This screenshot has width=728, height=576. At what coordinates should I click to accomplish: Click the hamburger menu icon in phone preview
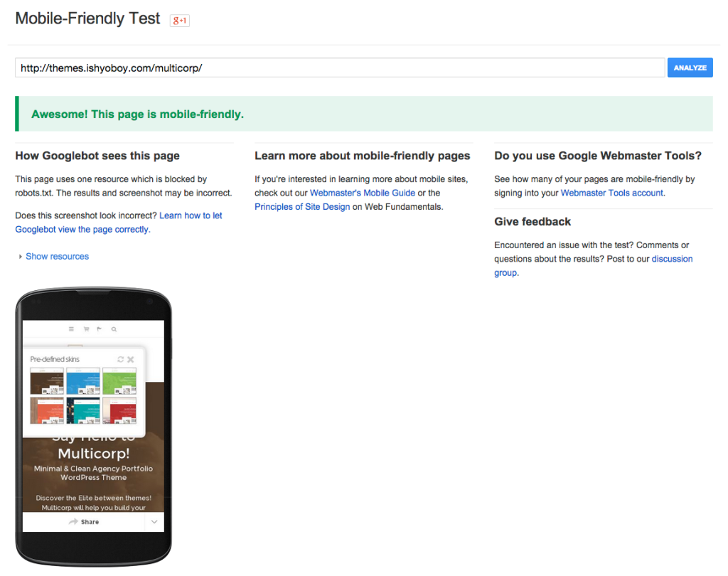[x=71, y=329]
